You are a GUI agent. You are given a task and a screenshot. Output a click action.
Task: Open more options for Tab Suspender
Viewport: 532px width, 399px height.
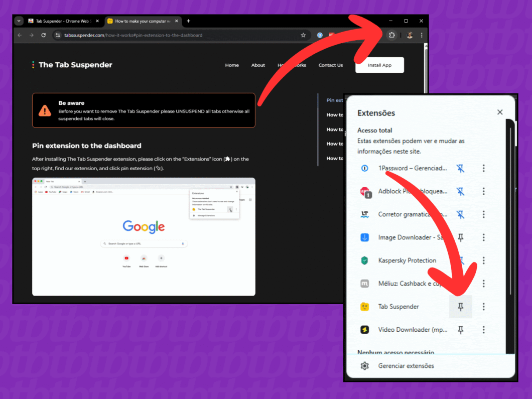tap(484, 307)
